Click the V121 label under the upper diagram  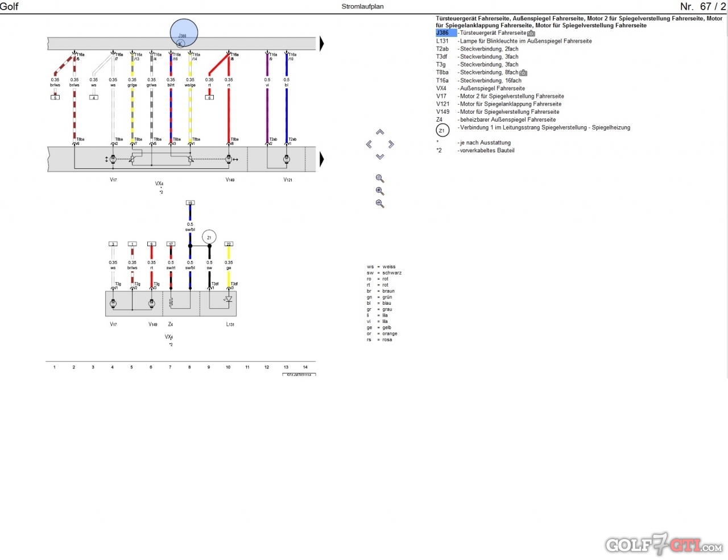[288, 180]
